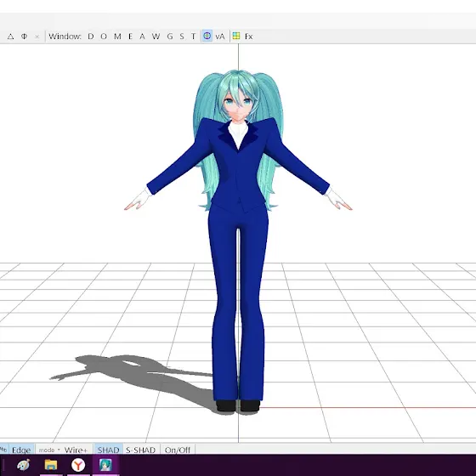Toggle the S-SHAD self-shadow button
Viewport: 476px width, 476px height.
point(141,450)
